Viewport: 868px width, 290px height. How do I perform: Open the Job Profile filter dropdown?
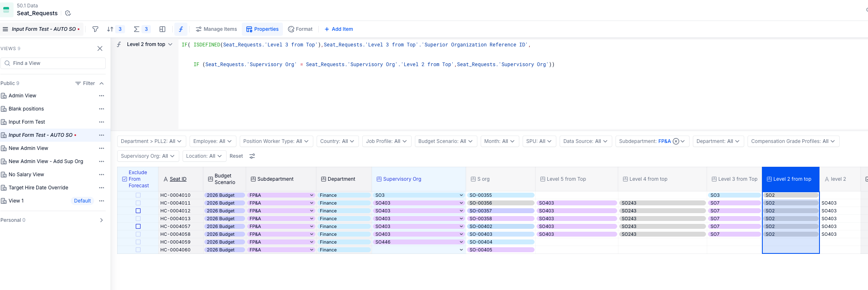point(387,141)
